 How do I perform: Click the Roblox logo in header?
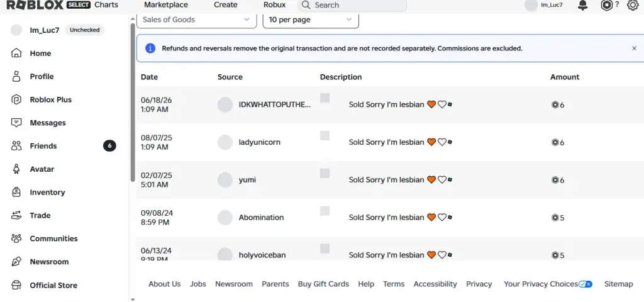(35, 5)
